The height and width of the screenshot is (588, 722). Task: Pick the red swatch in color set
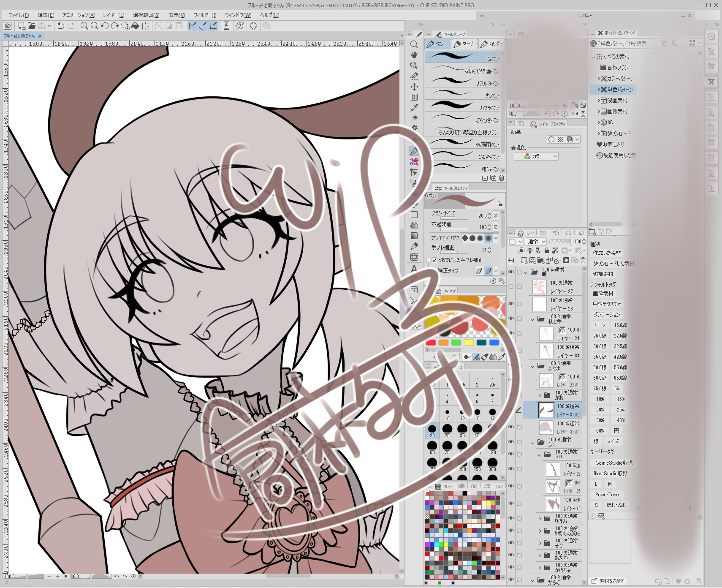click(431, 343)
